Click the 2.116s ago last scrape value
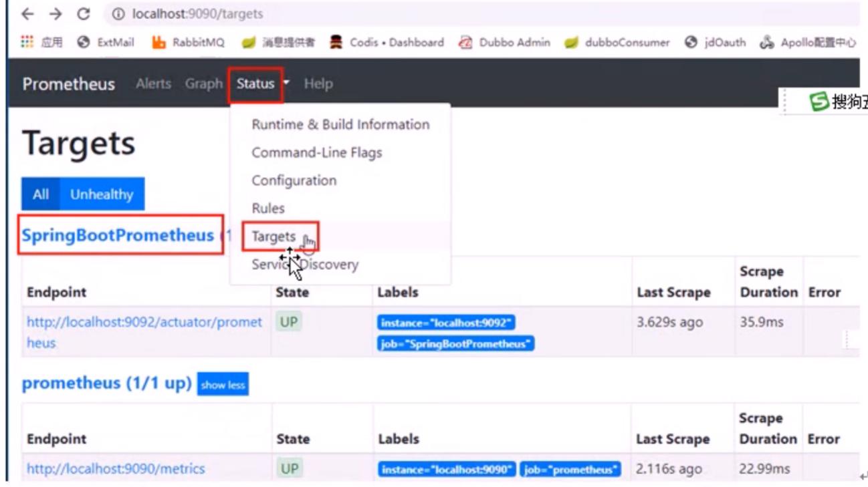The height and width of the screenshot is (487, 868). tap(669, 469)
